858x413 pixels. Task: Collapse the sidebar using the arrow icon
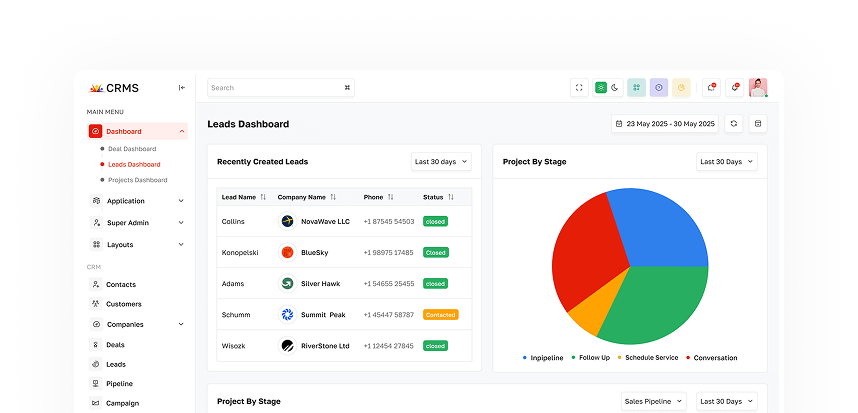coord(181,87)
